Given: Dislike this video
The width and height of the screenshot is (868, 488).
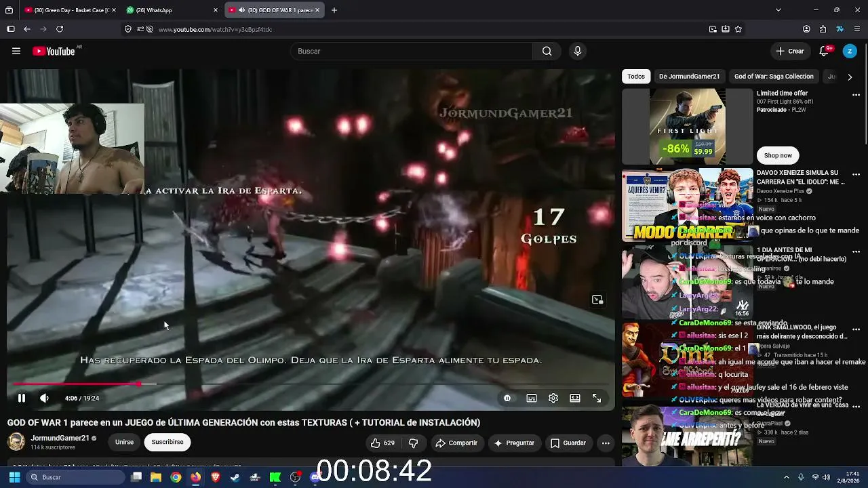Looking at the screenshot, I should (413, 443).
